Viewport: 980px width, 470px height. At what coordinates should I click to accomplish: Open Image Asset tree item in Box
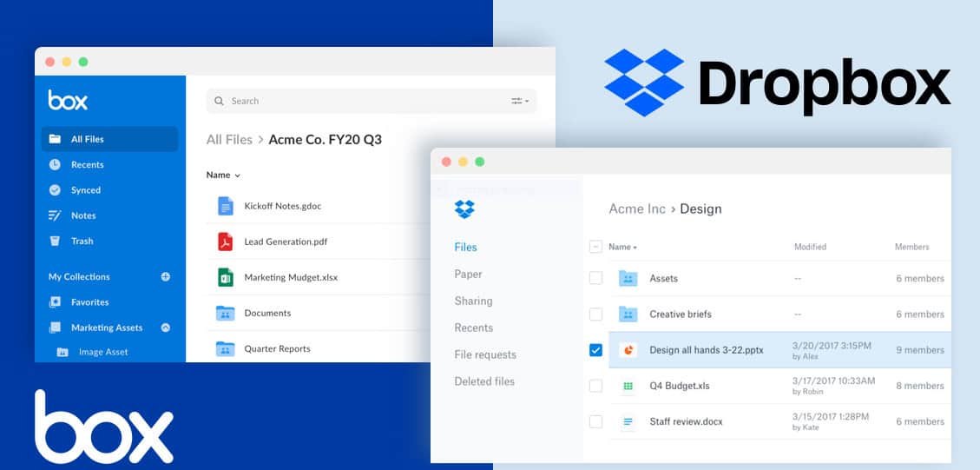click(103, 353)
